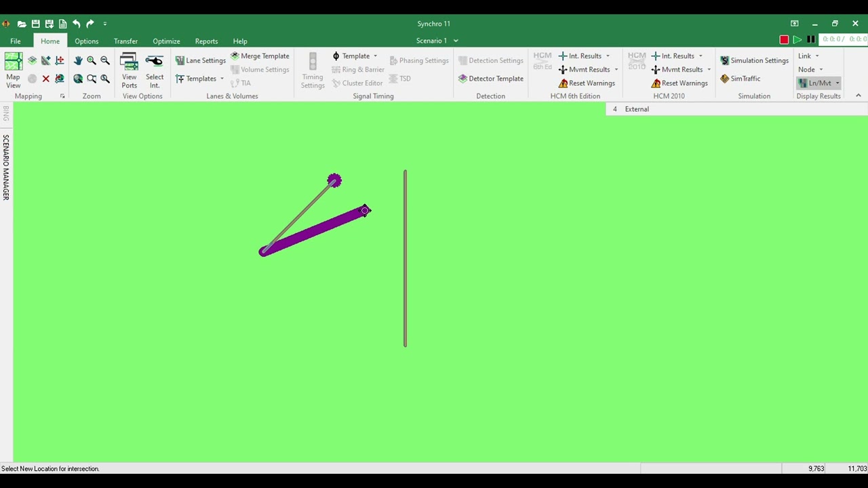
Task: Open the Mapping group dialog launcher
Action: tap(62, 96)
